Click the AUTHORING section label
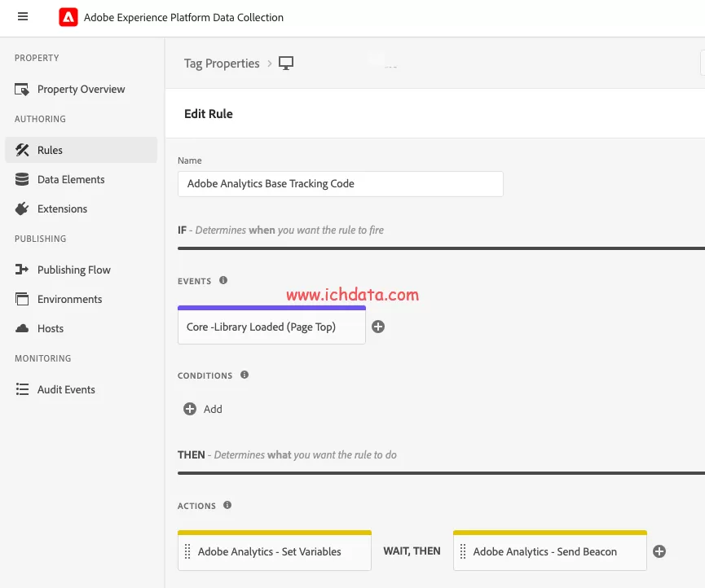Screen dimensions: 705x588 pyautogui.click(x=40, y=119)
